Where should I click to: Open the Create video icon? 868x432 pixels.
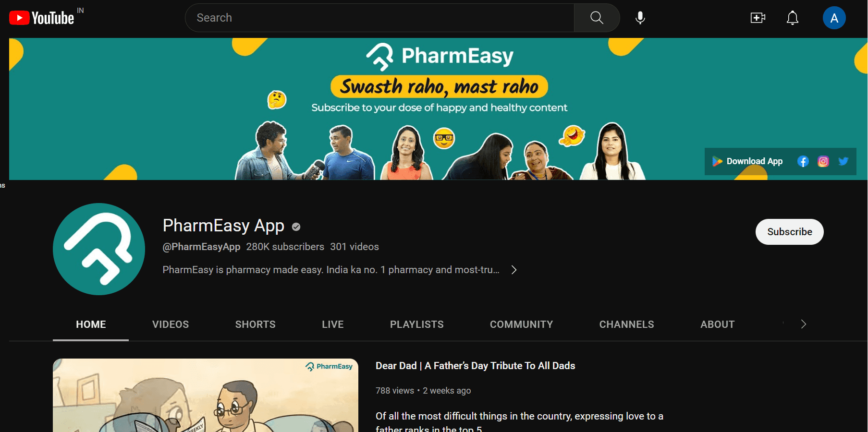(758, 17)
